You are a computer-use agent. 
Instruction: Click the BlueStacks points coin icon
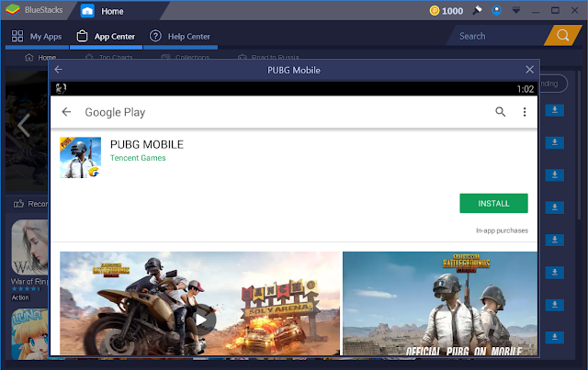click(x=435, y=11)
